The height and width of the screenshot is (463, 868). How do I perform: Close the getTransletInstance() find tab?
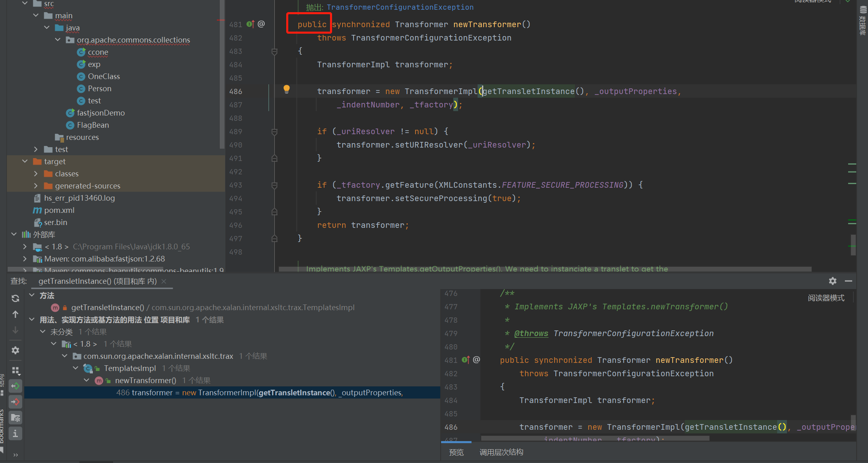pyautogui.click(x=164, y=281)
